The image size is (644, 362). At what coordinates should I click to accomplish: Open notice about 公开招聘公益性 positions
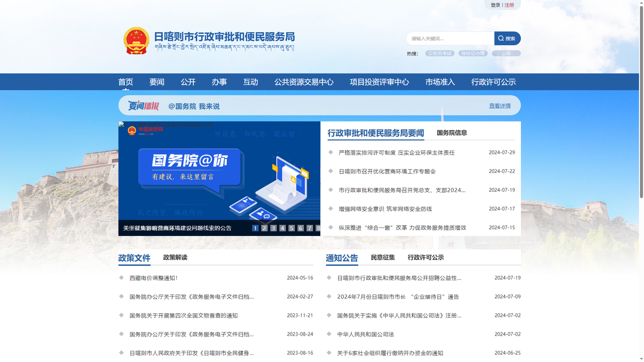click(x=399, y=278)
